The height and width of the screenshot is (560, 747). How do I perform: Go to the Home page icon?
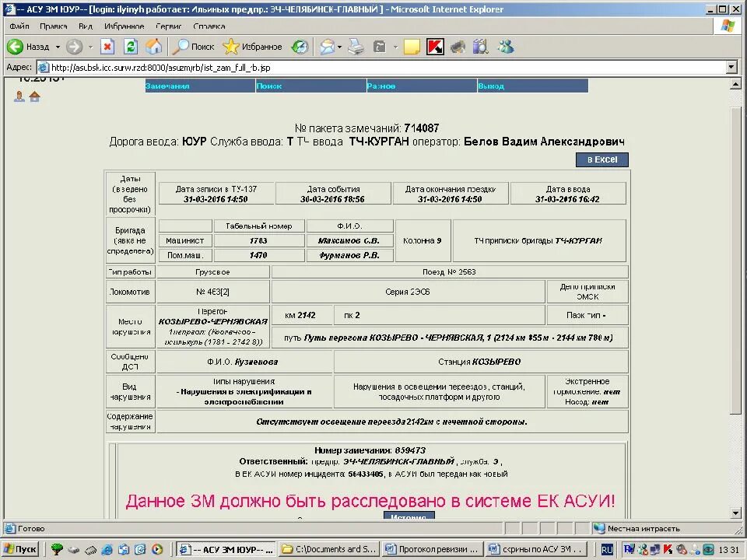pos(153,47)
